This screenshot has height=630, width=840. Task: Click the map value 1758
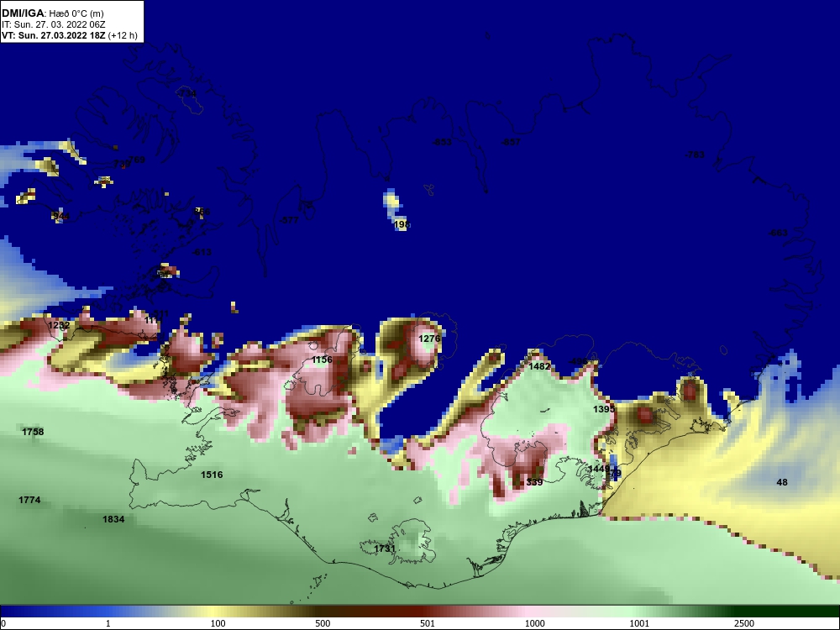pos(34,432)
